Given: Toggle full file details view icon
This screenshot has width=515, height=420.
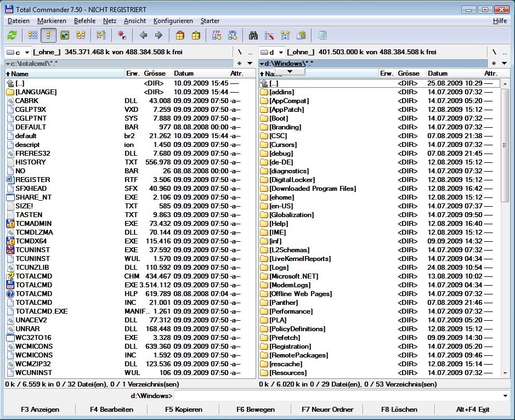Looking at the screenshot, I should 48,35.
